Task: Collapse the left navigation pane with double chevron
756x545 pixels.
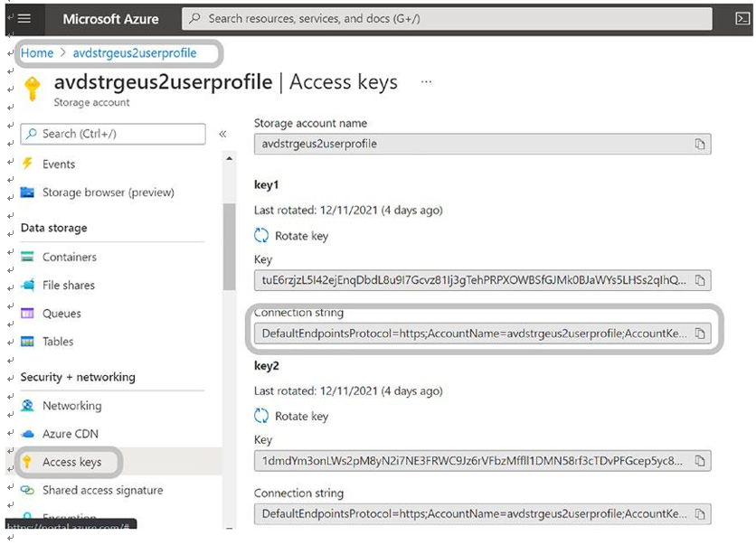Action: pos(222,134)
